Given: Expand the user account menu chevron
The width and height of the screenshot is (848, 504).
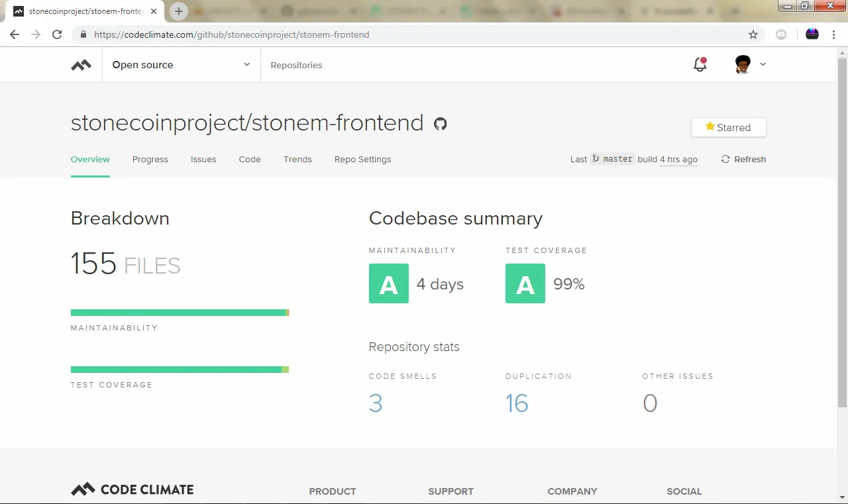Looking at the screenshot, I should pyautogui.click(x=763, y=64).
